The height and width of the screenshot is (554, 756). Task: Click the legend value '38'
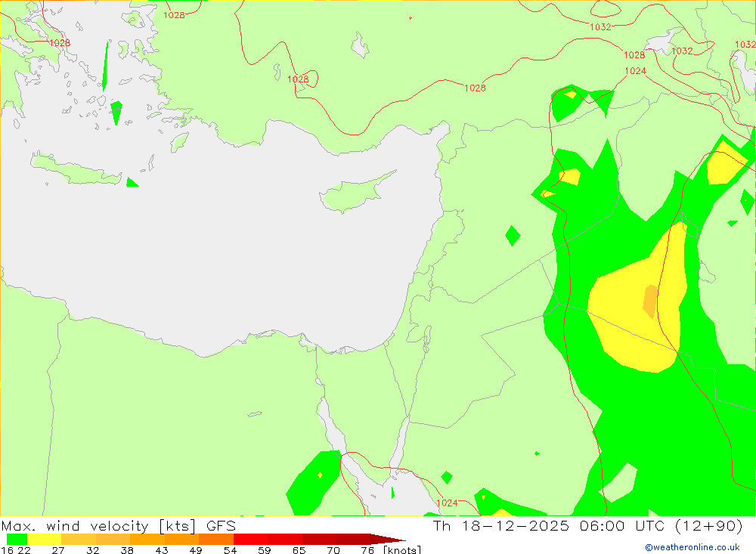[127, 550]
